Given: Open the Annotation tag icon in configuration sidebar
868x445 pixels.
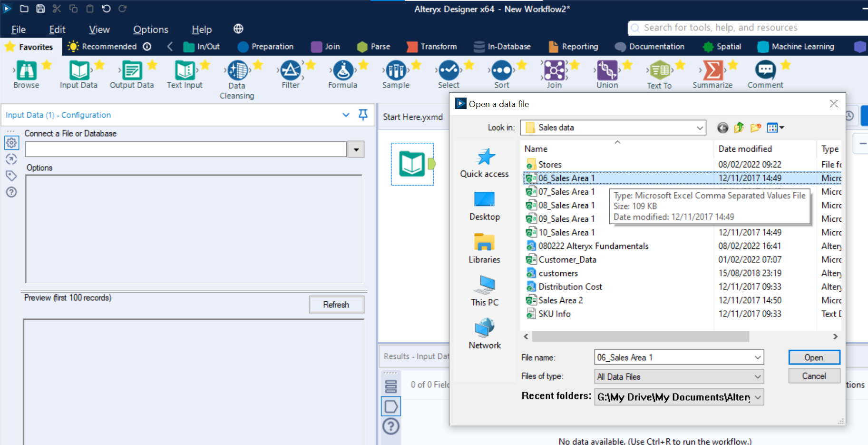Looking at the screenshot, I should [11, 176].
